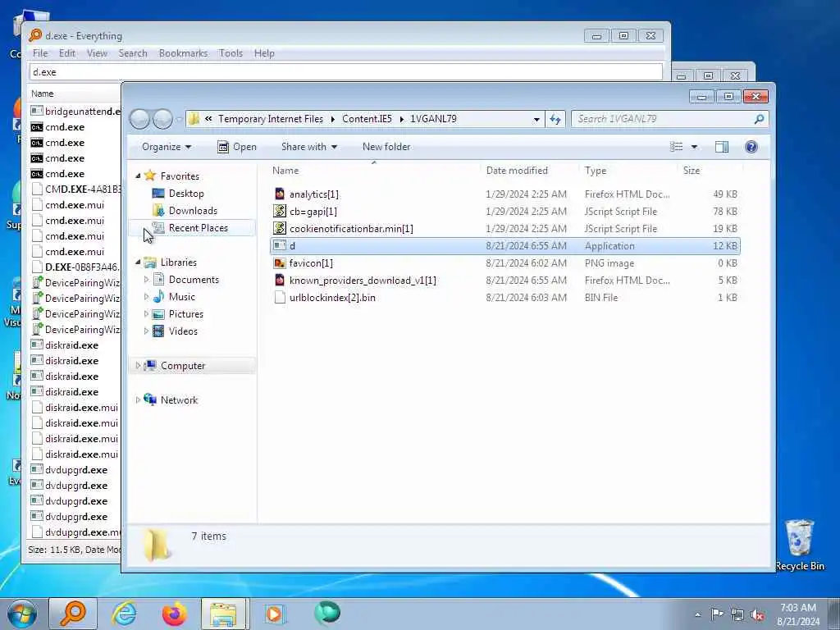Click the taskbar clock showing 7:03 AM

coord(797,614)
